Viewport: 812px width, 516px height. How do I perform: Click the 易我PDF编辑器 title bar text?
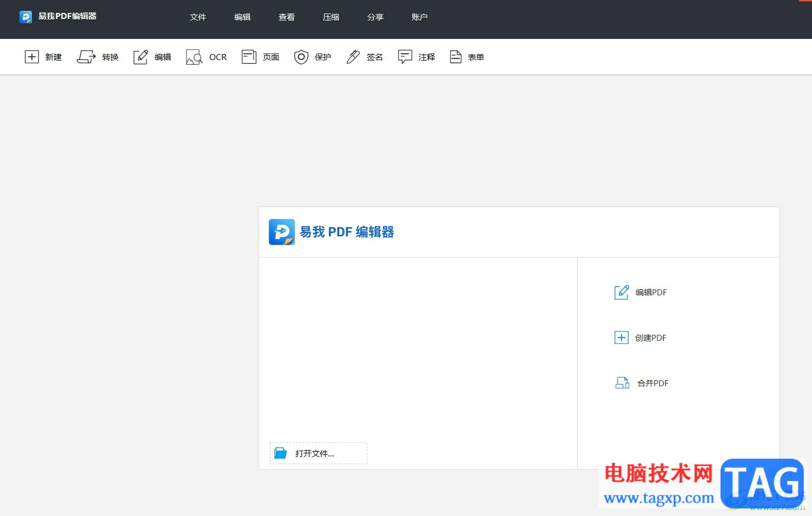point(68,16)
